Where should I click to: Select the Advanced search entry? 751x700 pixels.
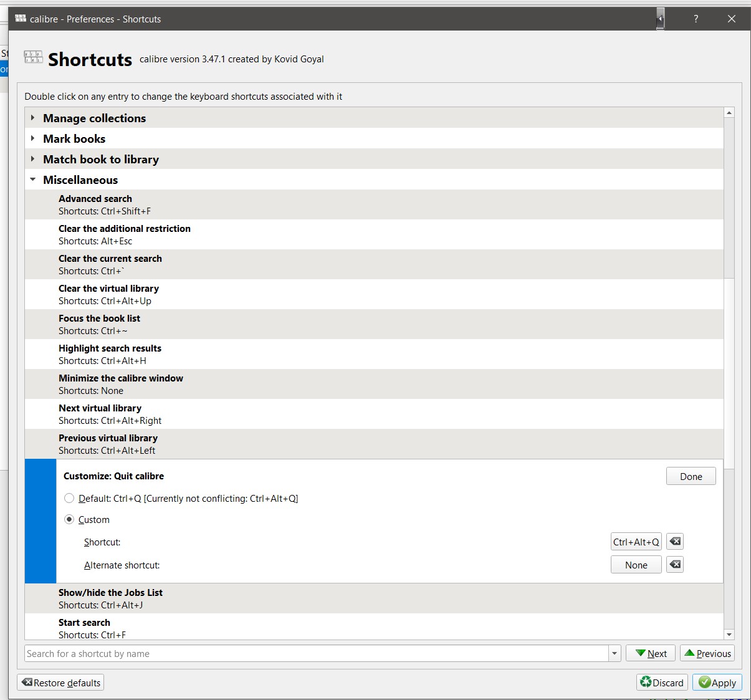(x=374, y=204)
